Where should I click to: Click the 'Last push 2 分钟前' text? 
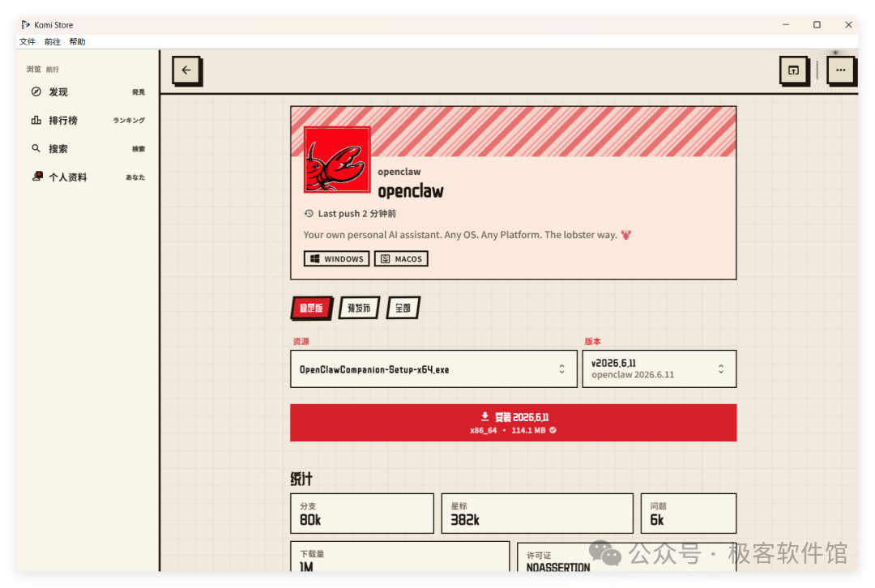[x=357, y=214]
